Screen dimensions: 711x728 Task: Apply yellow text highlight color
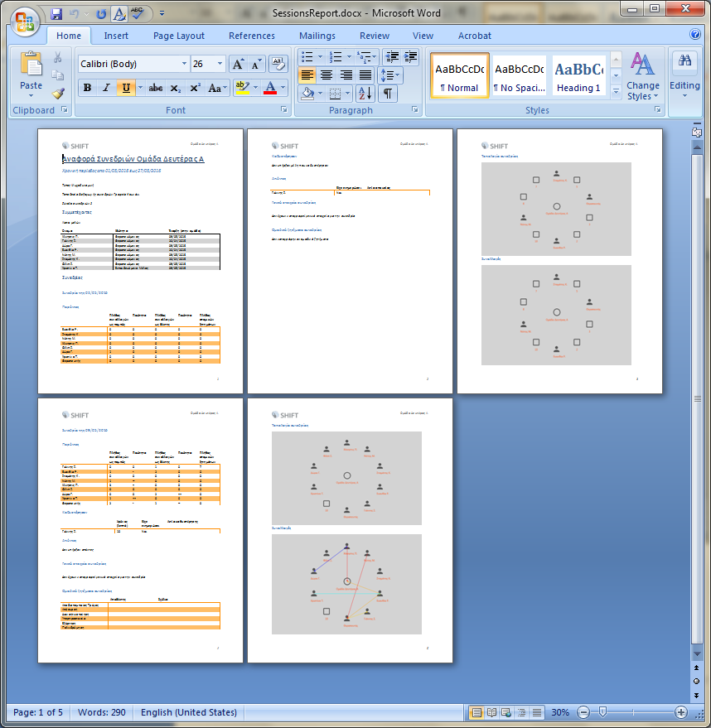coord(242,88)
